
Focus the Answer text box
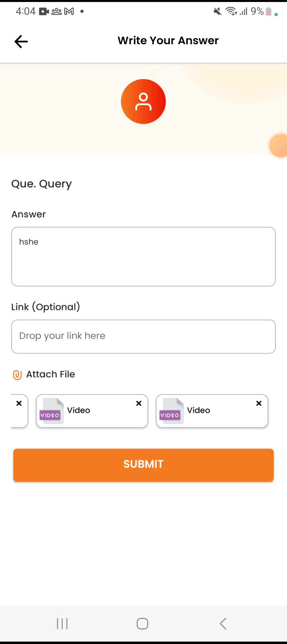(143, 257)
